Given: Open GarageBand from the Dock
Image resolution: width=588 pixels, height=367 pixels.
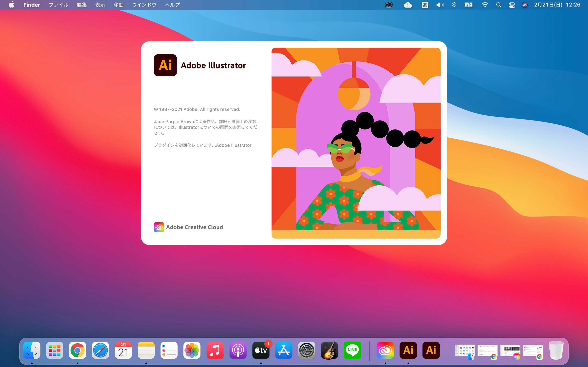Looking at the screenshot, I should (x=330, y=350).
